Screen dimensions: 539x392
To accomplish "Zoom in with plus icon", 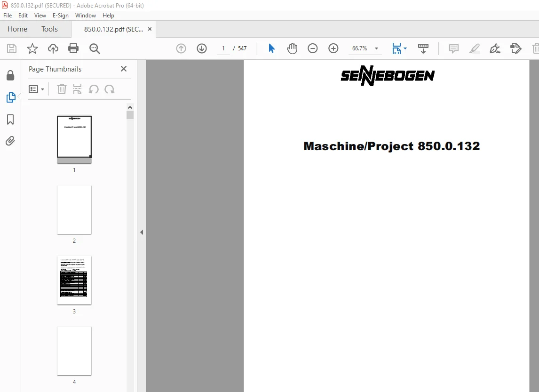I will click(333, 48).
